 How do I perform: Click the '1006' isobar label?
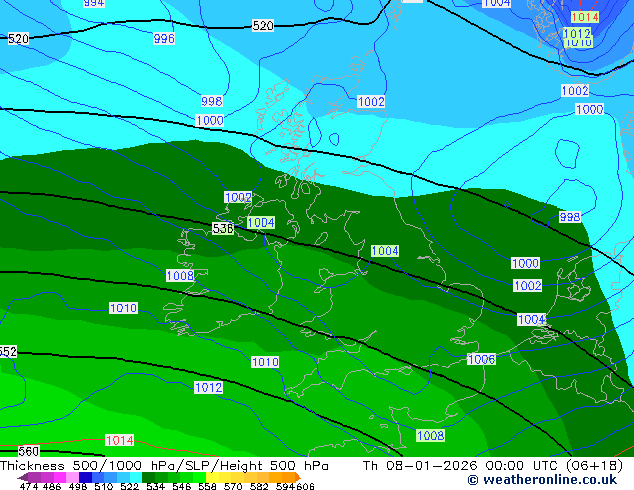(481, 359)
